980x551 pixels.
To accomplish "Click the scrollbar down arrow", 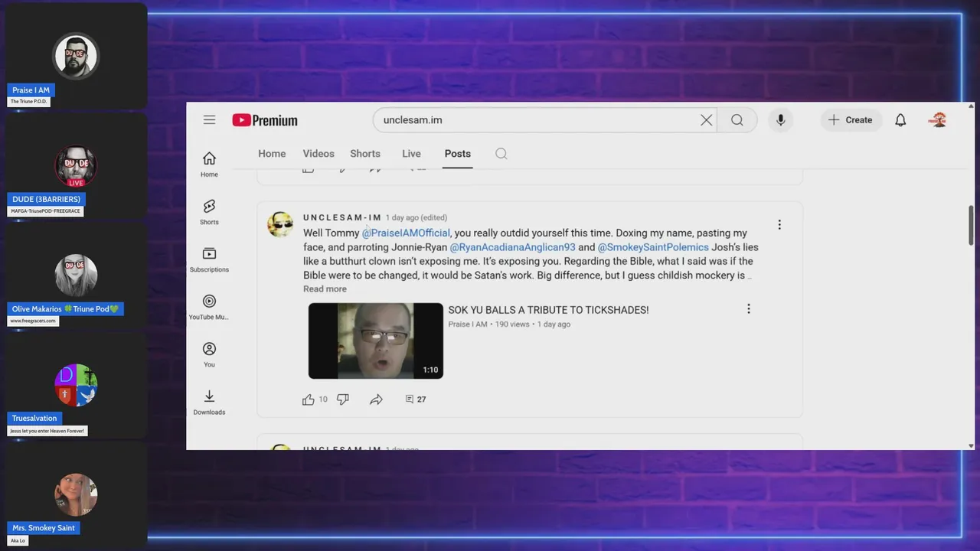I will (x=971, y=445).
